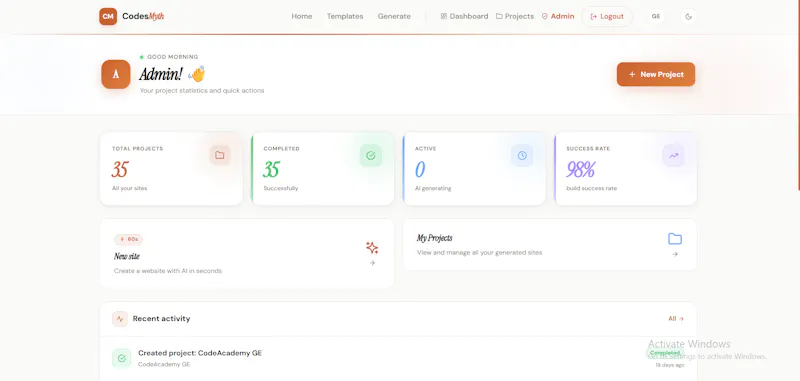Click the Completed checkmark icon
Screen dimensions: 800x381
[371, 156]
